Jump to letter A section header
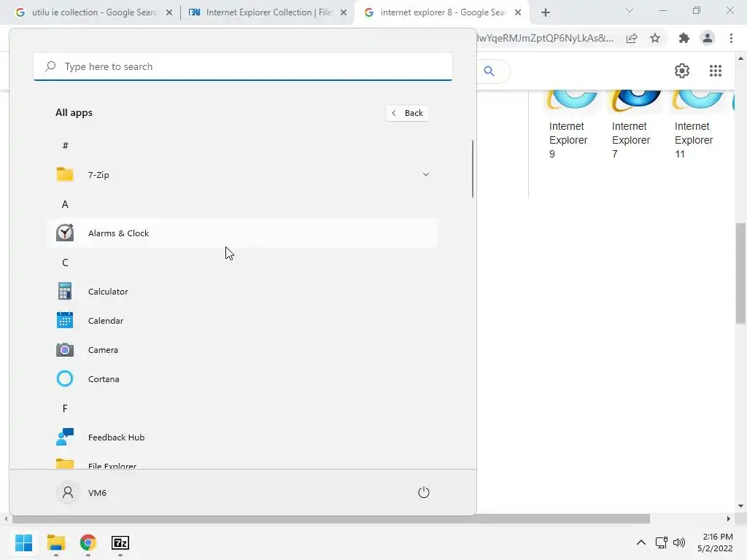 tap(65, 204)
